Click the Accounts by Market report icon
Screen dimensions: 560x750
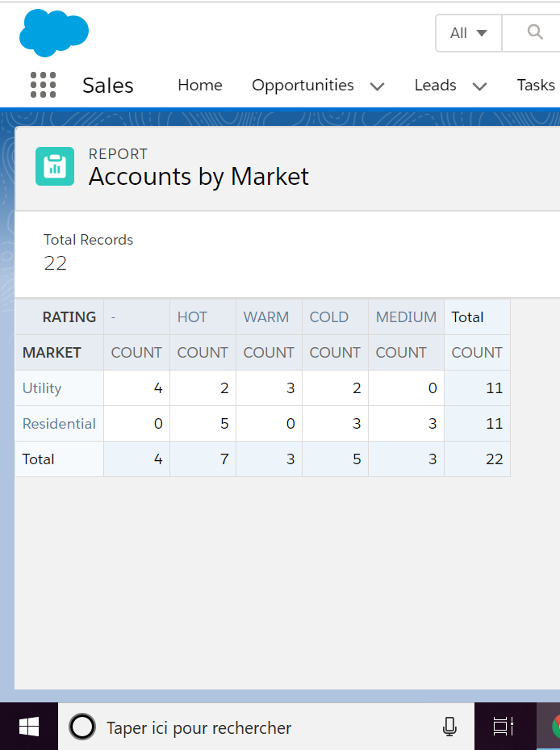pos(55,166)
